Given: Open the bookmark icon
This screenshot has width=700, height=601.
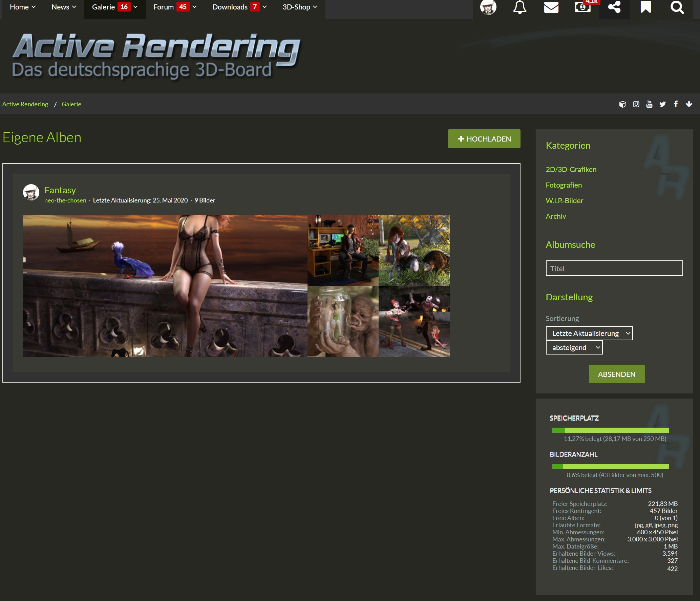Looking at the screenshot, I should [645, 7].
